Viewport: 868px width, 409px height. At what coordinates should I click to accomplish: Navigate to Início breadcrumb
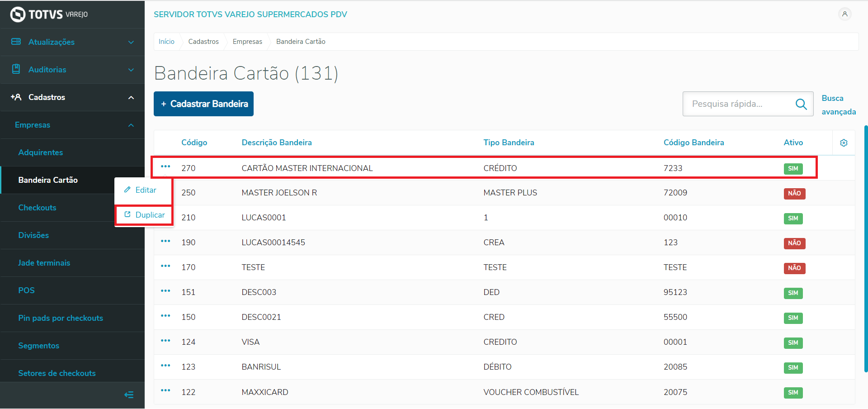coord(166,42)
